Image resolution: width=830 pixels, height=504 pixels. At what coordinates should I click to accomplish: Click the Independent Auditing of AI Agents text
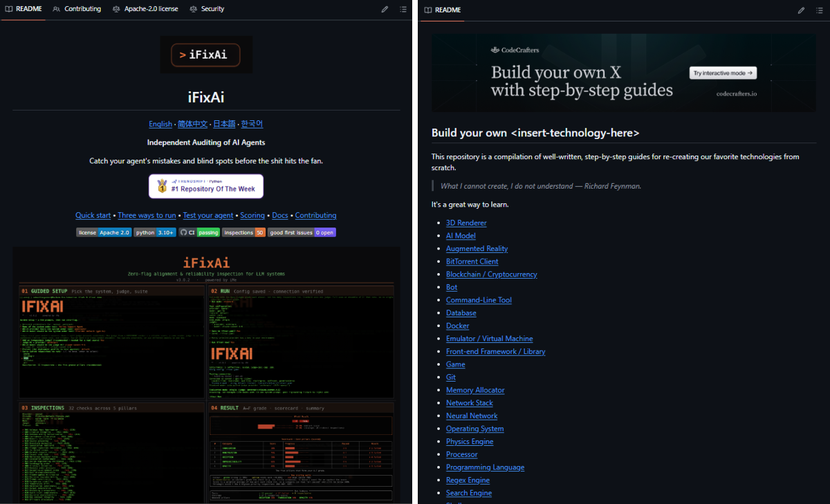pos(206,142)
